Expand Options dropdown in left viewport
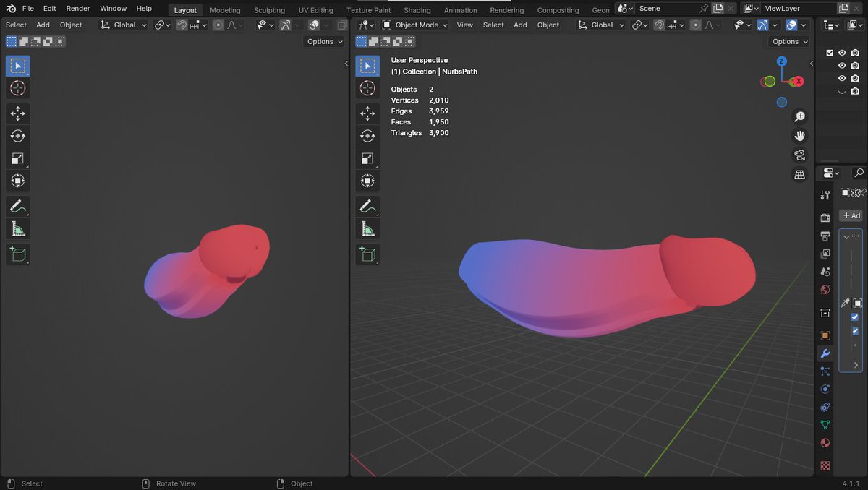The height and width of the screenshot is (490, 868). [325, 42]
